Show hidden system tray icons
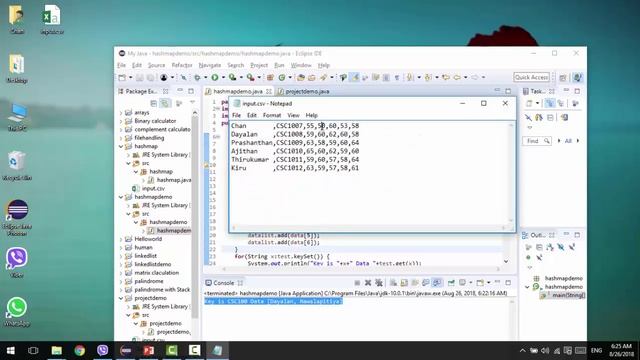 (x=522, y=351)
